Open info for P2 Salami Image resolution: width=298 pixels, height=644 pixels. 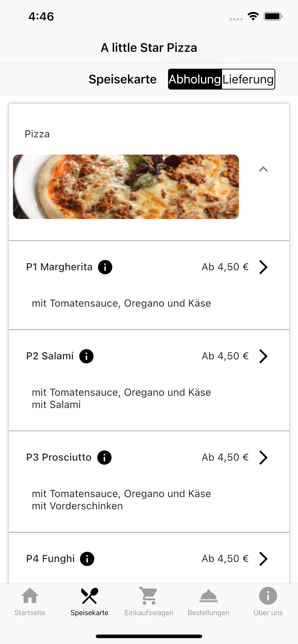pos(86,356)
